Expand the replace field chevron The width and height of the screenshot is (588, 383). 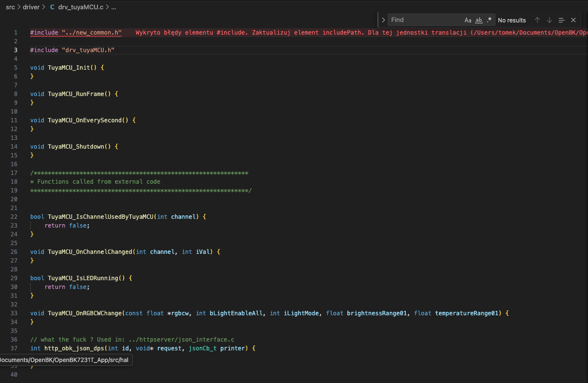click(x=383, y=20)
